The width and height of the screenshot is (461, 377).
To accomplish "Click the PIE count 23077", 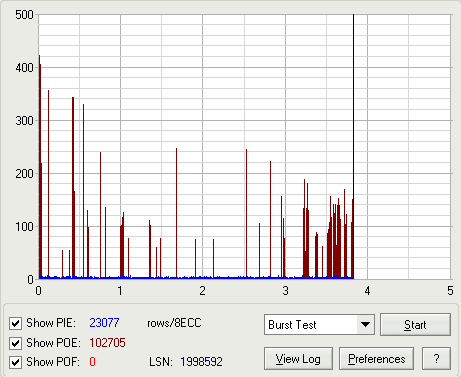I will pos(104,323).
